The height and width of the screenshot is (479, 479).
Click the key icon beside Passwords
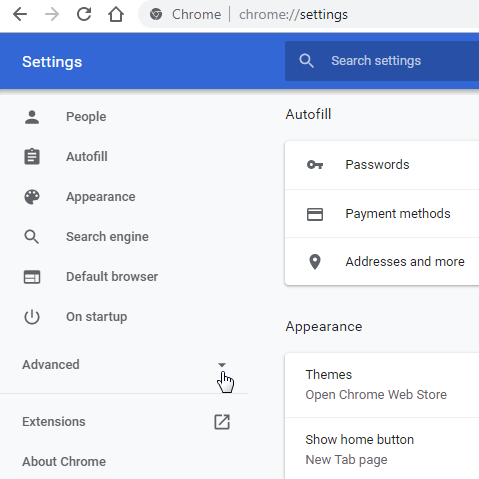coord(315,165)
